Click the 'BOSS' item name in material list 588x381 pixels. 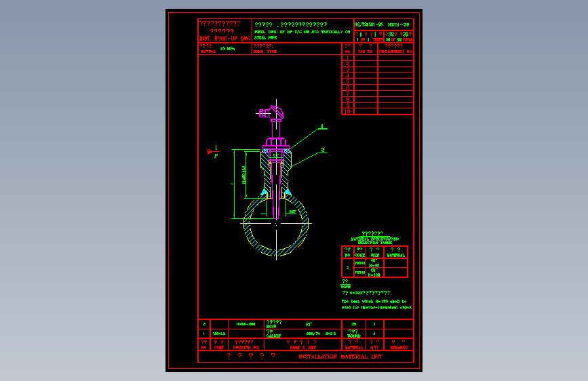271,327
